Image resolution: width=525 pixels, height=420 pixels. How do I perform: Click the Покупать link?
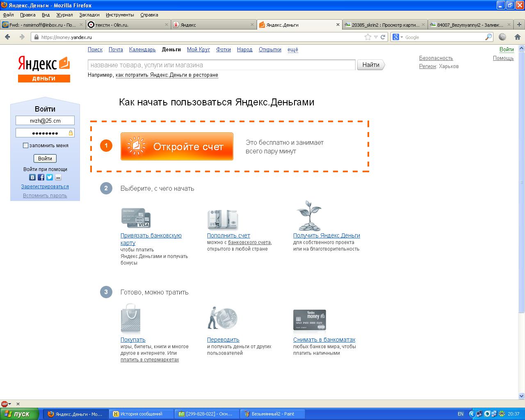point(133,340)
